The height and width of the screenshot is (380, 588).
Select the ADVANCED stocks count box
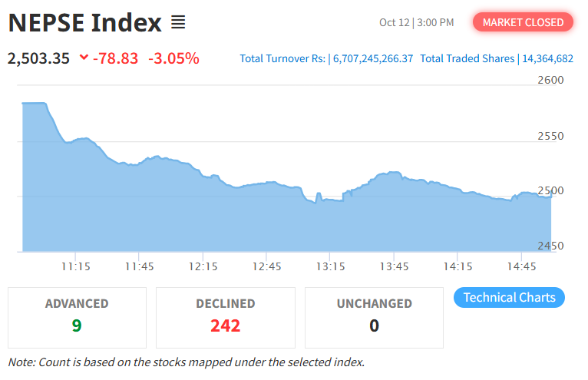click(x=77, y=317)
